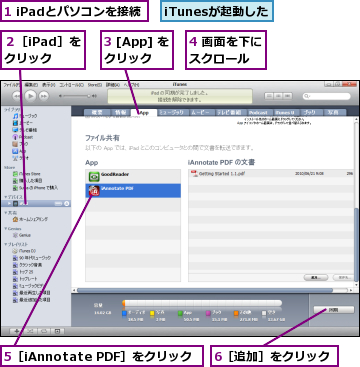Click the add playlist plus button
This screenshot has height=367, width=360.
pos(17,331)
